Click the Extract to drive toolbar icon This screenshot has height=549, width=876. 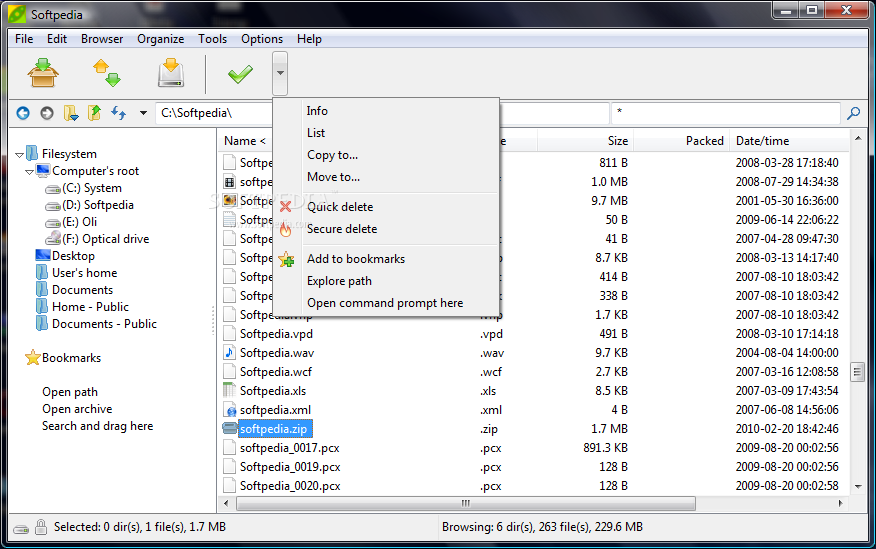point(171,73)
